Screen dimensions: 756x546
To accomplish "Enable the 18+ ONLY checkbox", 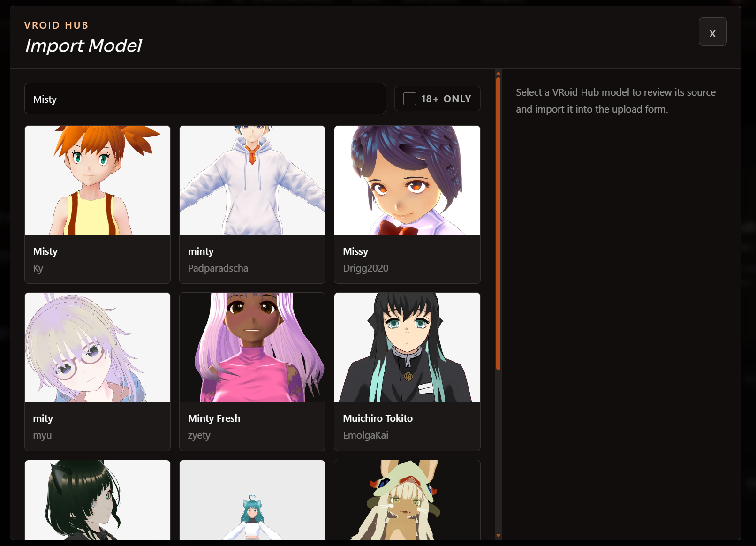I will click(409, 99).
